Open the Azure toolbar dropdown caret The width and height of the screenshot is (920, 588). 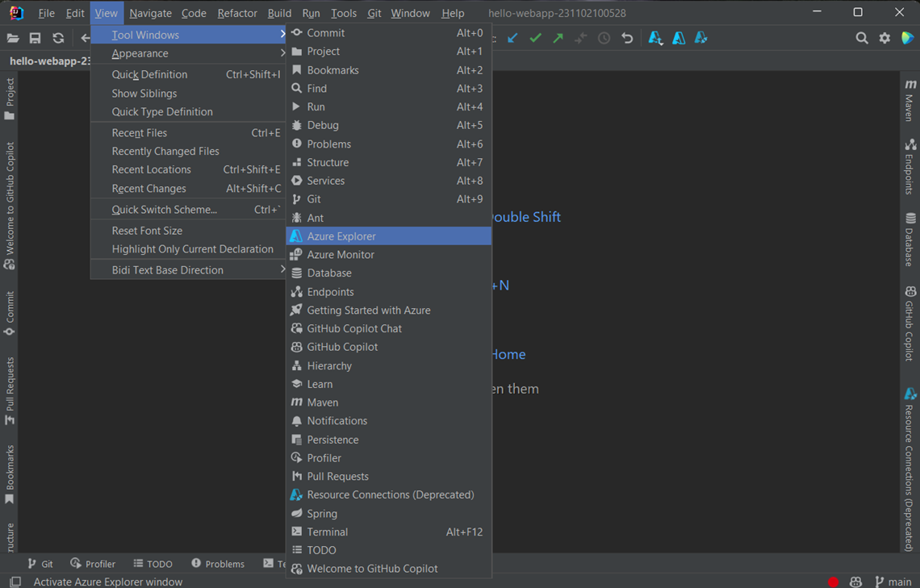tap(662, 42)
